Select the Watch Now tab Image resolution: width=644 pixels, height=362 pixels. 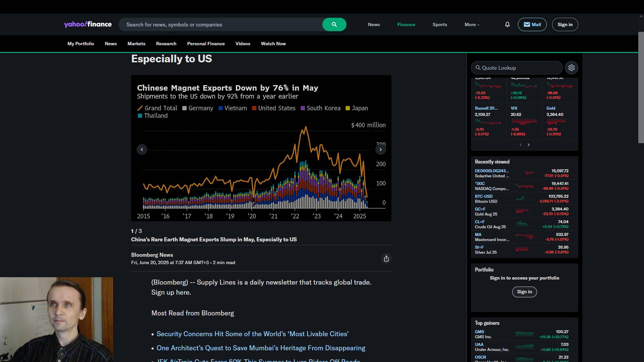273,44
